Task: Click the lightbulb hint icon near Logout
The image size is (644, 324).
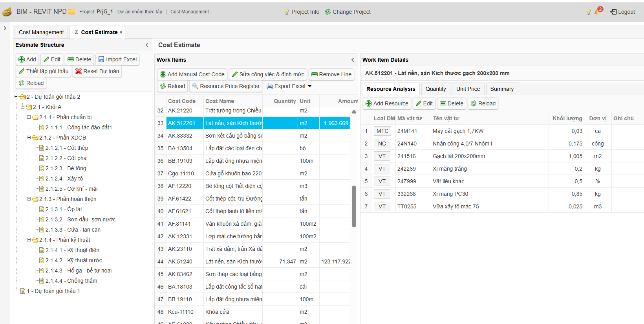Action: tap(588, 12)
